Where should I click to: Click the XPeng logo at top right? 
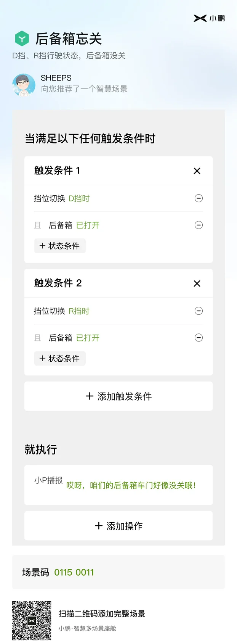click(209, 18)
